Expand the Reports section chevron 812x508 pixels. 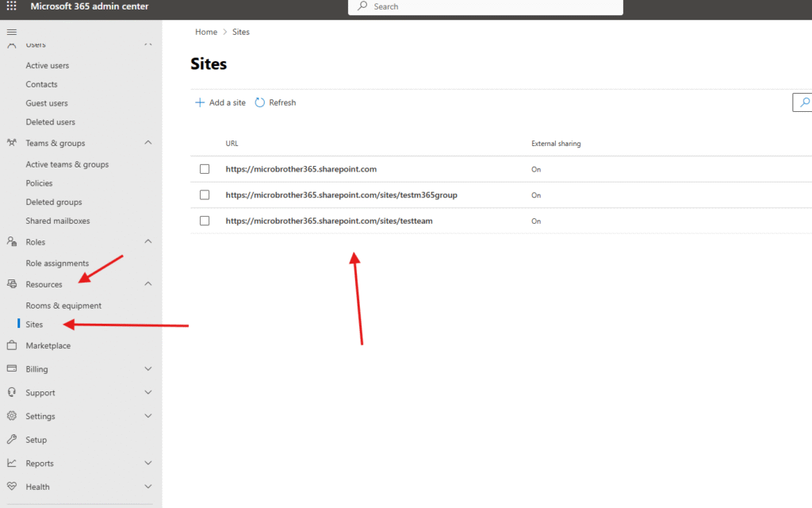coord(148,464)
